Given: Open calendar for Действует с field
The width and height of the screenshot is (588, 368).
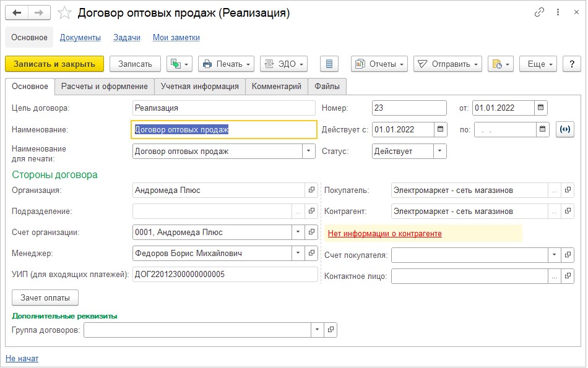Looking at the screenshot, I should 441,130.
